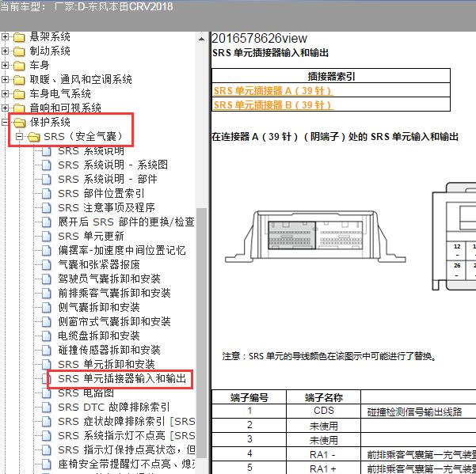Image resolution: width=476 pixels, height=474 pixels.
Task: Expand the 车身 tree node
Action: (5, 65)
